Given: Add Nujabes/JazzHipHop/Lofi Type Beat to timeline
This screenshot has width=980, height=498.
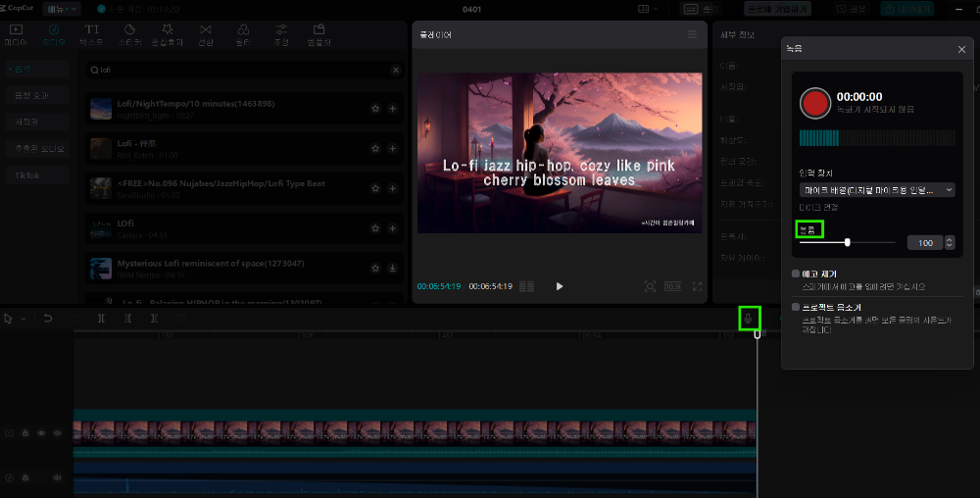Looking at the screenshot, I should [393, 188].
